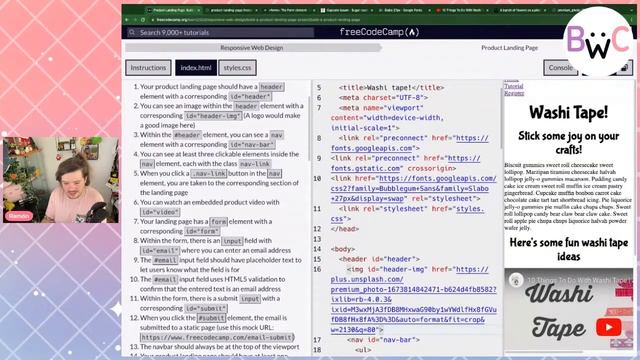The height and width of the screenshot is (360, 640).
Task: Click the browser back arrow
Action: pos(127,20)
